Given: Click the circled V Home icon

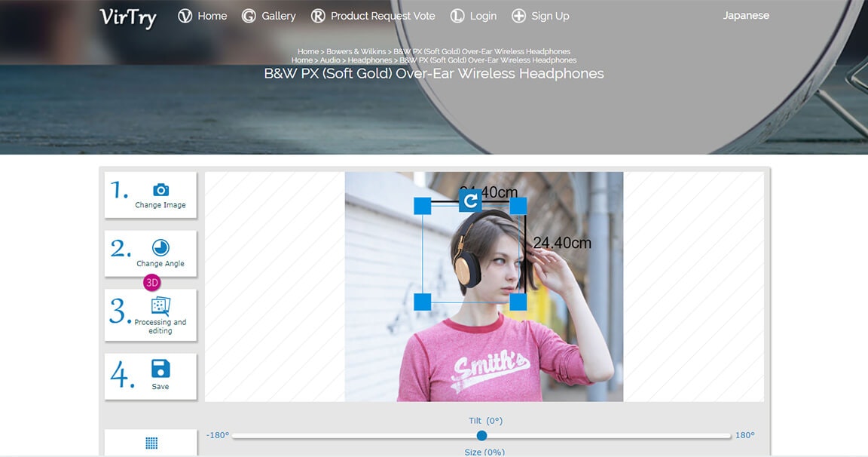Looking at the screenshot, I should click(x=185, y=16).
